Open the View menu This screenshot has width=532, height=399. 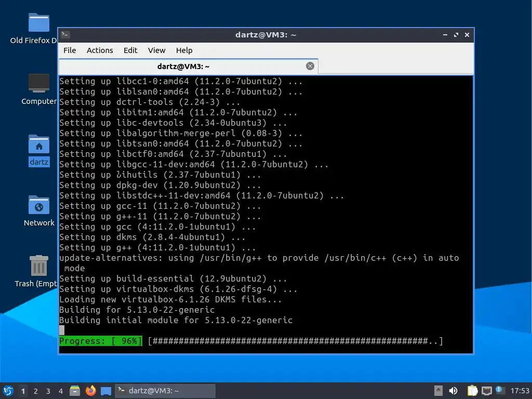(156, 50)
